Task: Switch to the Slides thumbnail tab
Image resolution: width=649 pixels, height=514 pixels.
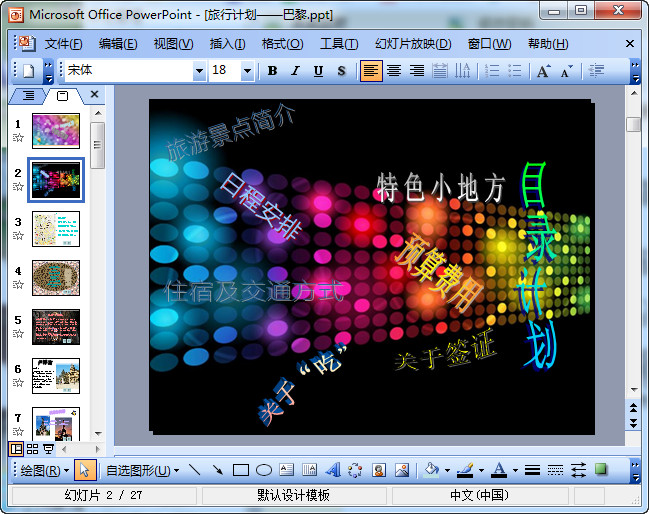Action: 62,96
